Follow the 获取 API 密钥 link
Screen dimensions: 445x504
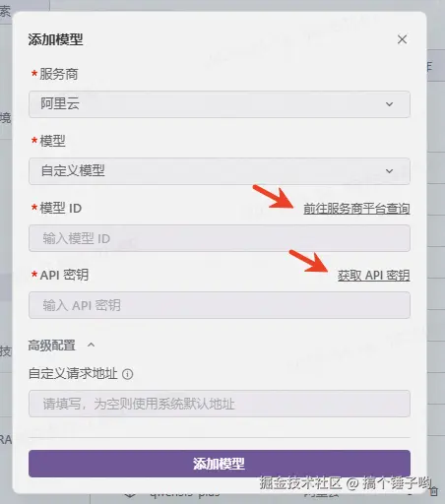[374, 276]
